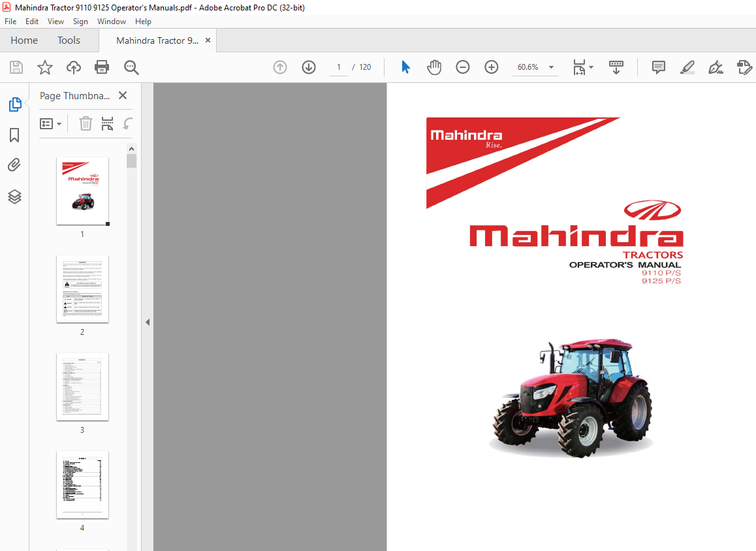Close the Page Thumbnails panel
The height and width of the screenshot is (551, 756).
pyautogui.click(x=123, y=95)
